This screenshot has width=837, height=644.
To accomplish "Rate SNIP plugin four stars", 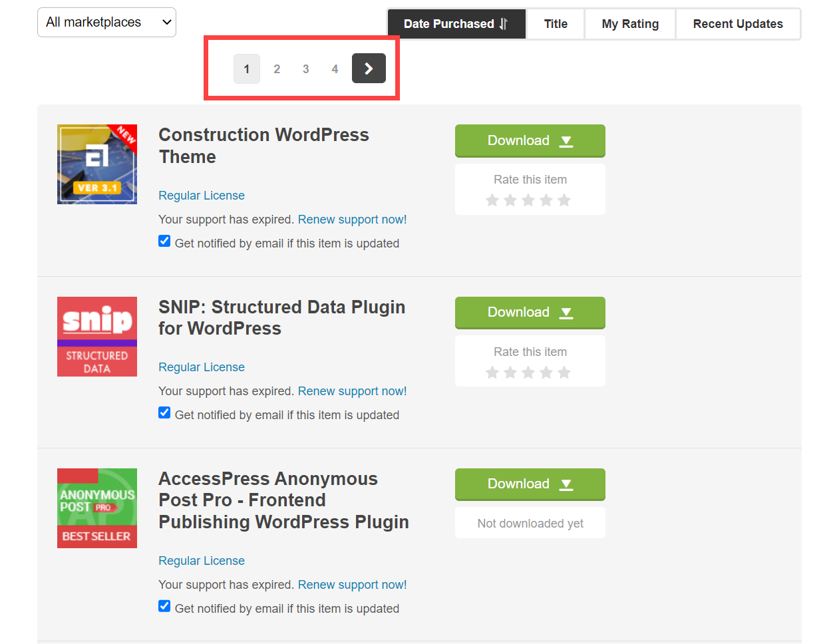I will click(x=546, y=373).
